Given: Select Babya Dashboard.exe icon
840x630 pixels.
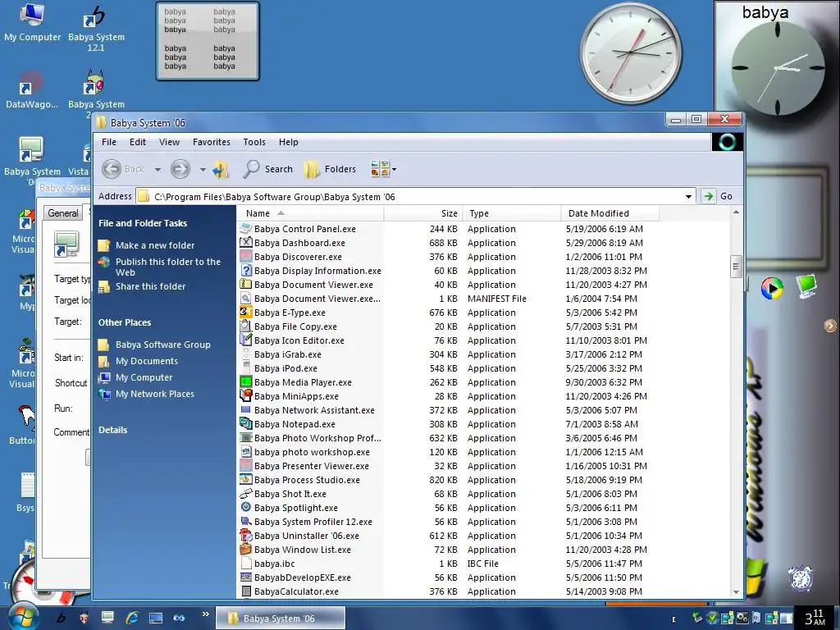Looking at the screenshot, I should (246, 243).
